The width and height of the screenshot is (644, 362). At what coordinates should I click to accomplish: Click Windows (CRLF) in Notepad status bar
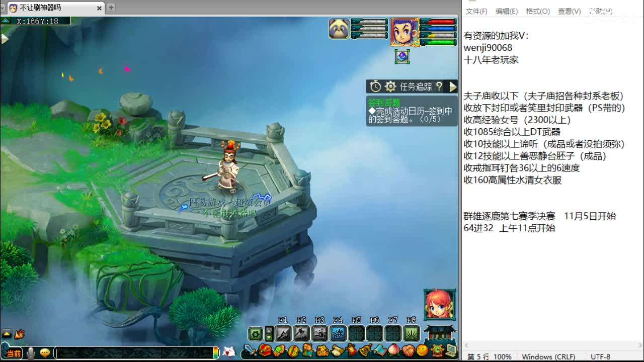click(x=548, y=356)
